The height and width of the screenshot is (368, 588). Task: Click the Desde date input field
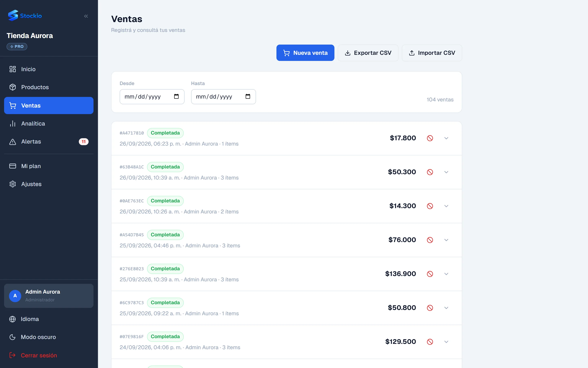(x=152, y=97)
